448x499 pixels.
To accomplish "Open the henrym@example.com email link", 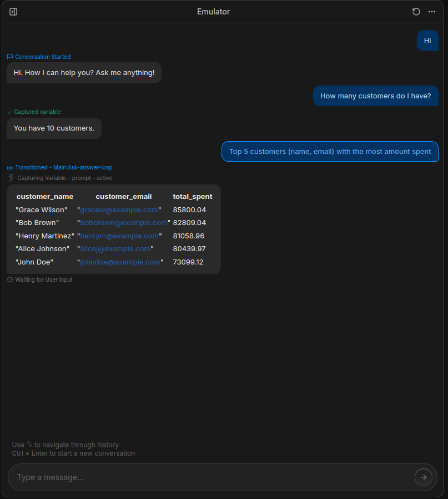I will (119, 236).
